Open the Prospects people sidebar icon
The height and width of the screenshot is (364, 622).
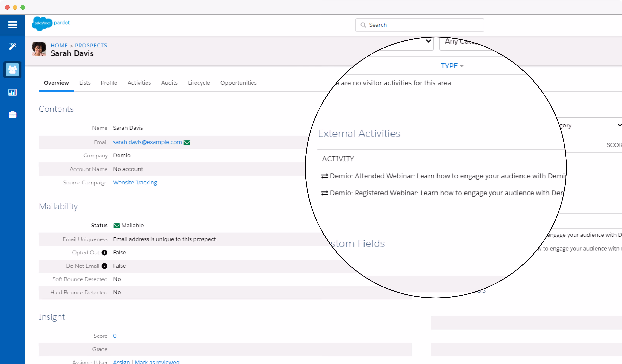(12, 70)
